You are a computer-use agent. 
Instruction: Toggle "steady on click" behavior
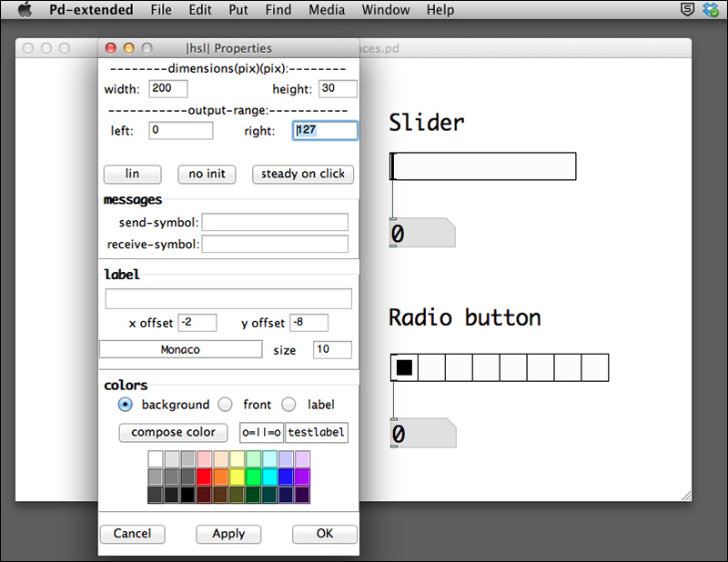pyautogui.click(x=302, y=174)
